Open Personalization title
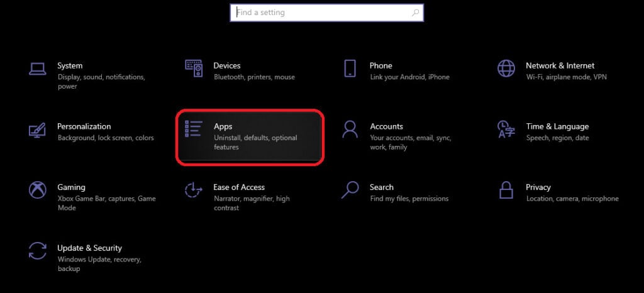Viewport: 644px width, 293px height. point(84,126)
